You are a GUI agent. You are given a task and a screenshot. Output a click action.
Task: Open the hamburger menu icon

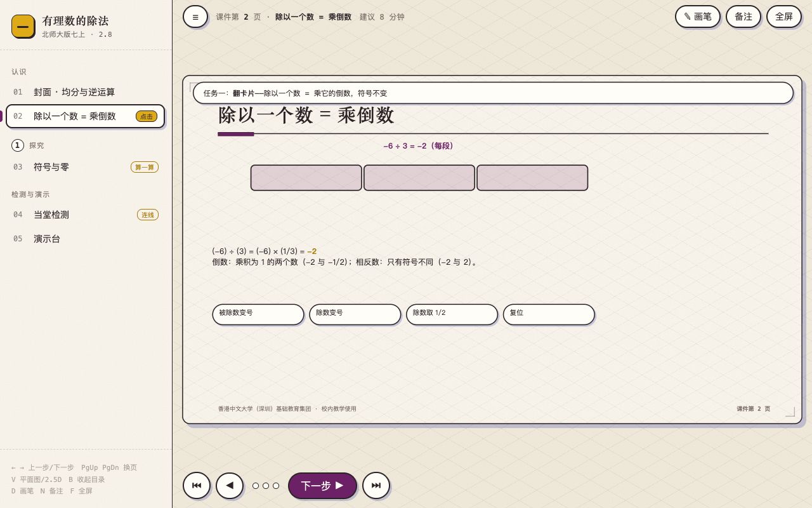click(195, 17)
